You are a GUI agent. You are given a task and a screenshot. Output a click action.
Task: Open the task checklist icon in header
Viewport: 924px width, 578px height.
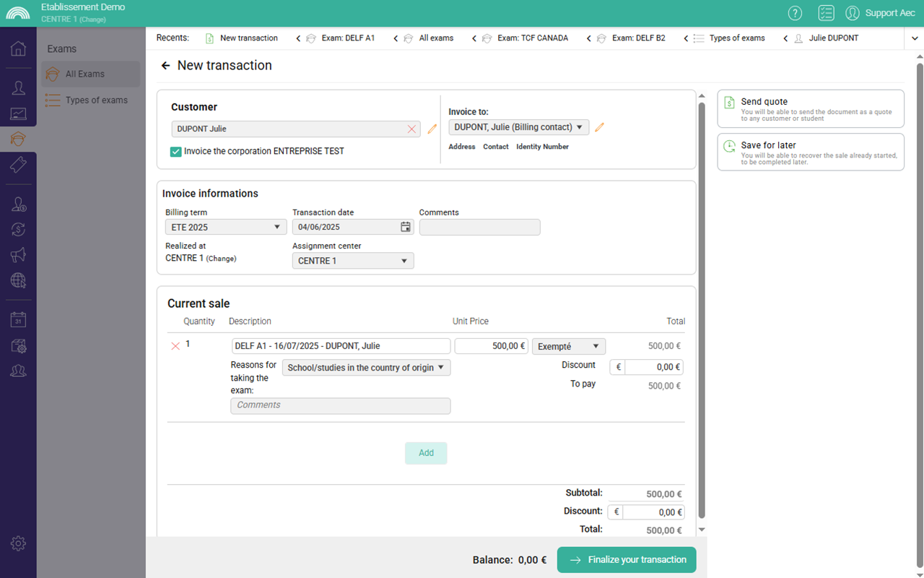pos(826,13)
